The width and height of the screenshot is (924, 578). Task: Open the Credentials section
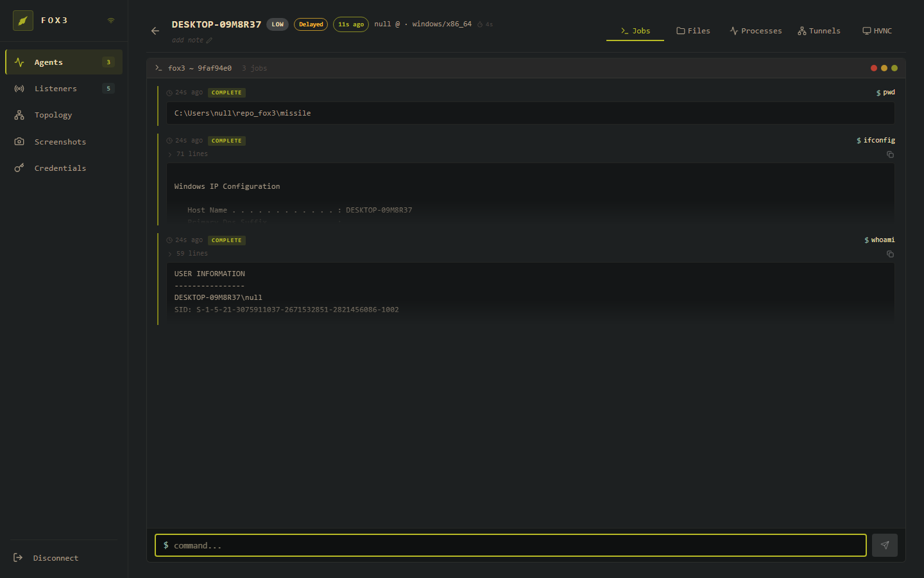(x=64, y=168)
